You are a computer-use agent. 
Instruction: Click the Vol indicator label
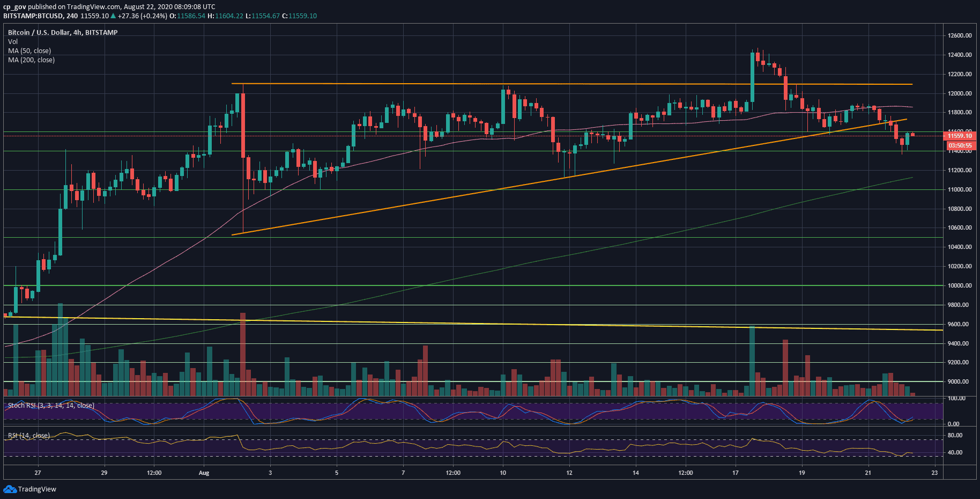click(x=13, y=41)
